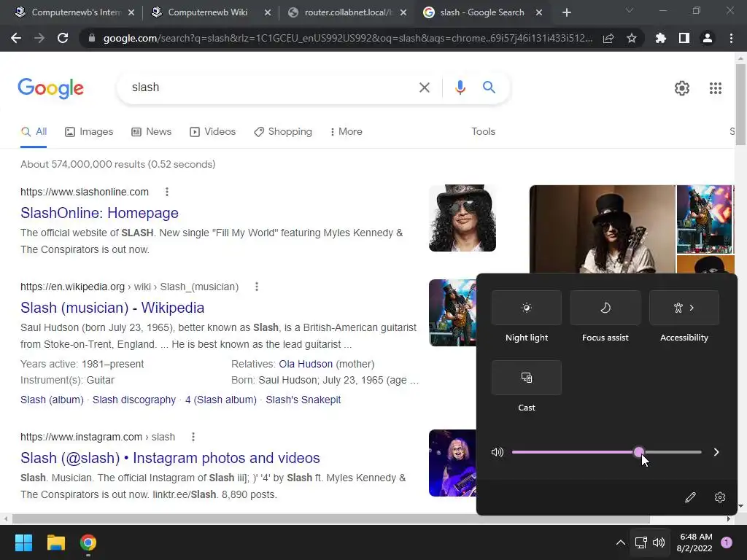
Task: Switch to Images results
Action: pos(89,131)
